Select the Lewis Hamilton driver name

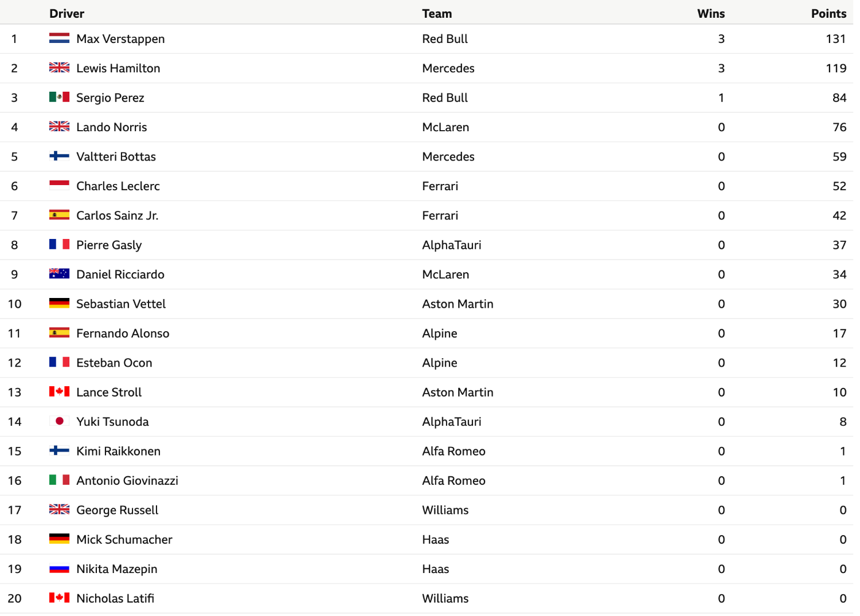(x=118, y=68)
